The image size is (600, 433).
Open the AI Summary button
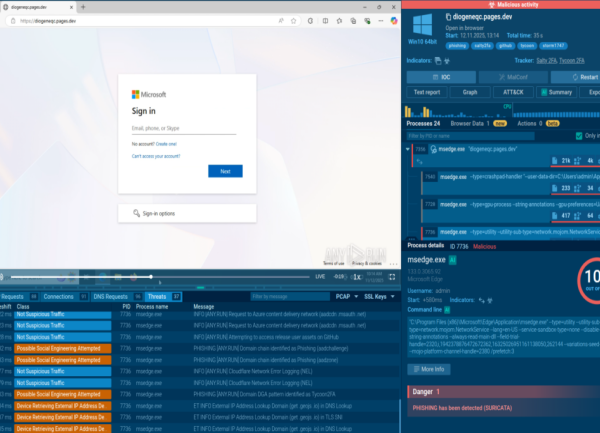point(556,92)
